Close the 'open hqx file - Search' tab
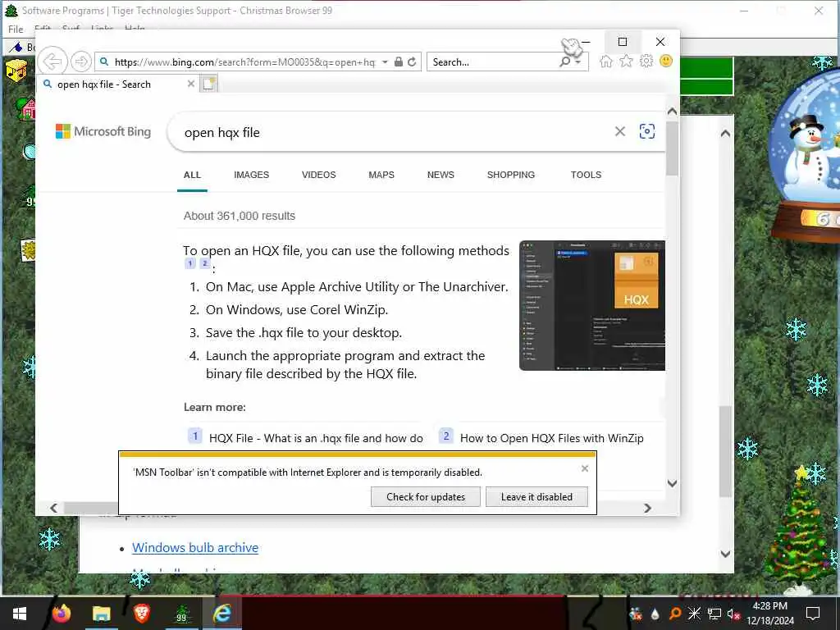The image size is (840, 630). [x=190, y=84]
